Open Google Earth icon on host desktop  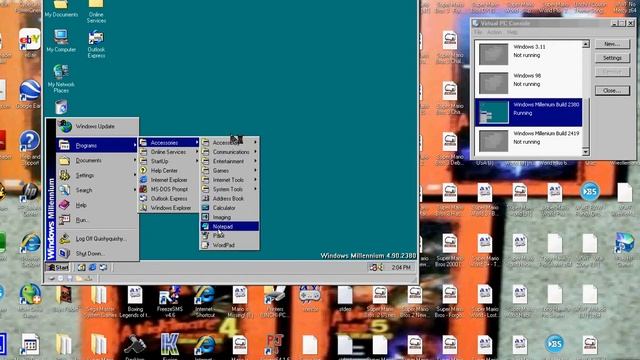pos(29,95)
